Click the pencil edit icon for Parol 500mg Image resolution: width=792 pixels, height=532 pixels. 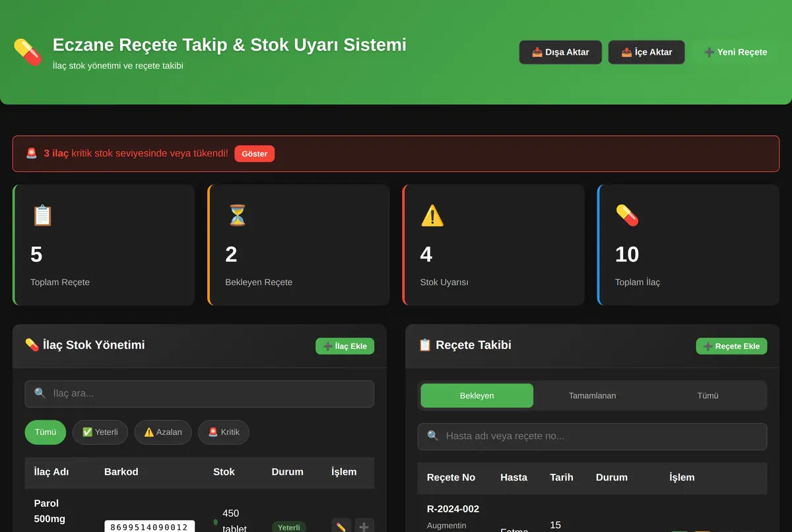341,527
